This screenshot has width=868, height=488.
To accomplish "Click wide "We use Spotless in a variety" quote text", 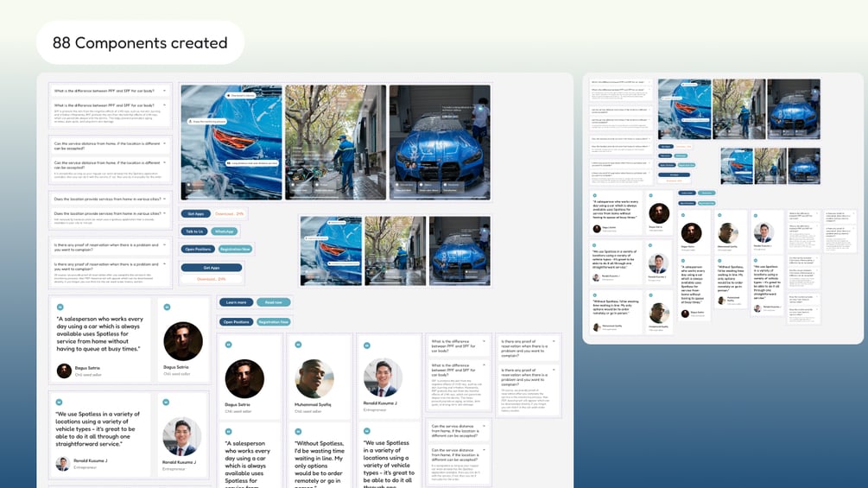I will tap(98, 428).
